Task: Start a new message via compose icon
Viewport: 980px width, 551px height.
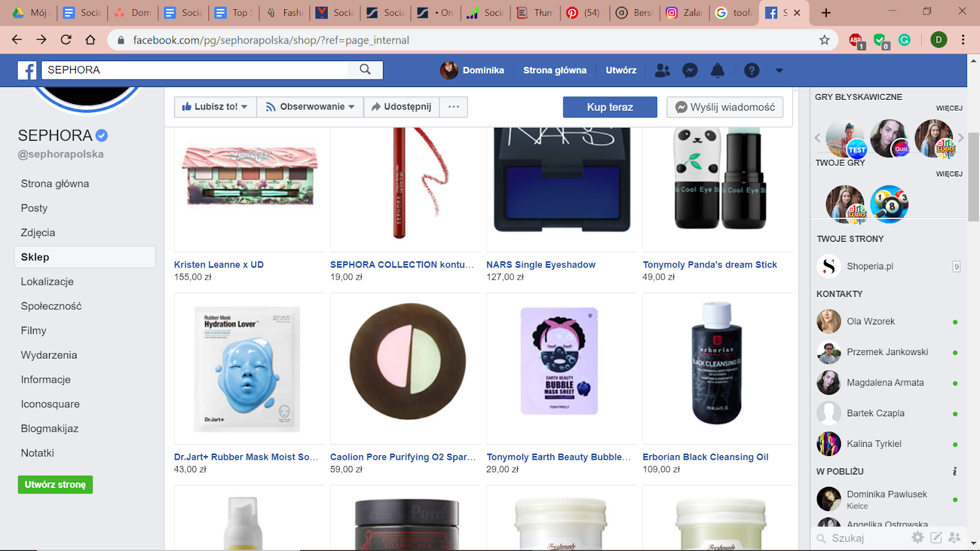Action: click(936, 538)
